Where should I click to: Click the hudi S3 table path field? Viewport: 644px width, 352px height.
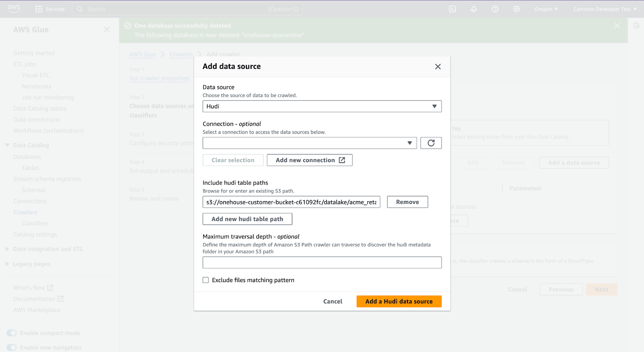(291, 202)
